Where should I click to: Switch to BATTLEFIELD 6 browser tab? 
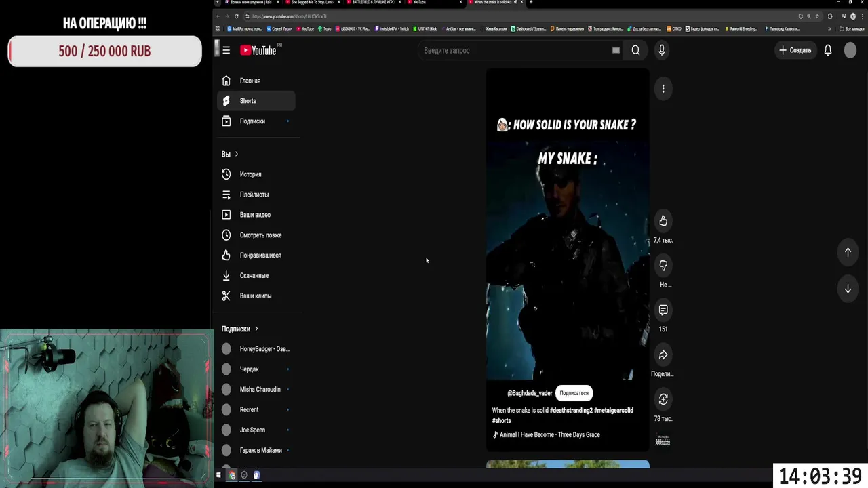click(x=373, y=2)
